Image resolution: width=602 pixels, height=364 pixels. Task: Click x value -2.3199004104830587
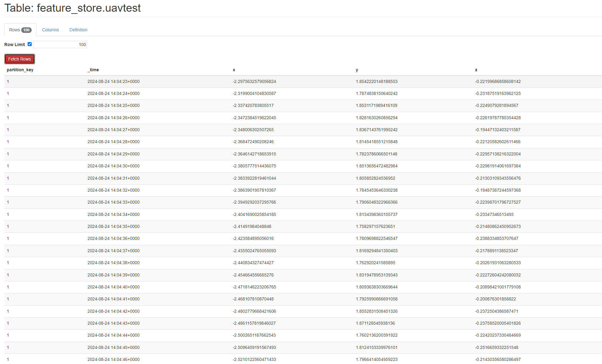pos(254,93)
